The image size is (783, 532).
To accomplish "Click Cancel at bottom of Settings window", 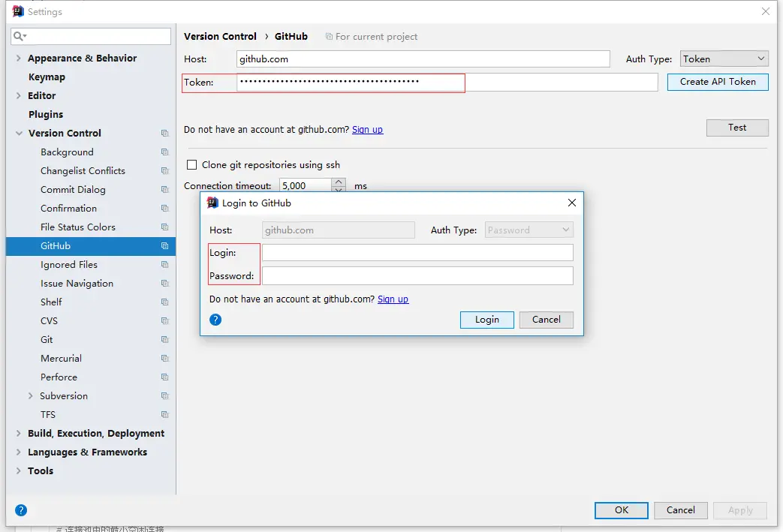I will 681,510.
